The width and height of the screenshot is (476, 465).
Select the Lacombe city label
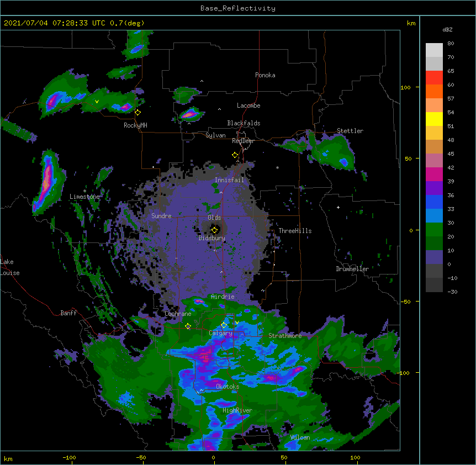pyautogui.click(x=248, y=105)
